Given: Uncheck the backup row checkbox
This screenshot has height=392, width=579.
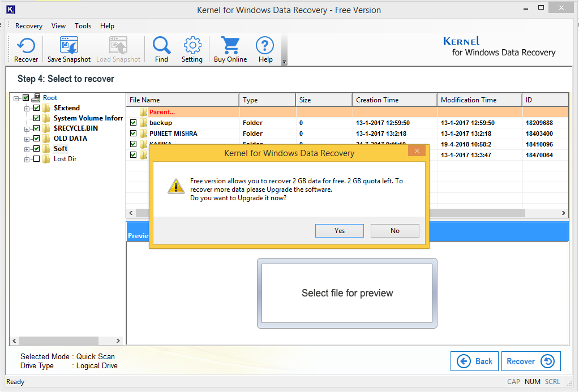Looking at the screenshot, I should (134, 123).
